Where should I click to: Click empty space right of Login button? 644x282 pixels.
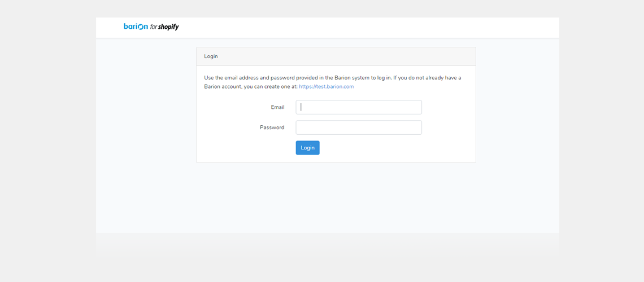(390, 148)
